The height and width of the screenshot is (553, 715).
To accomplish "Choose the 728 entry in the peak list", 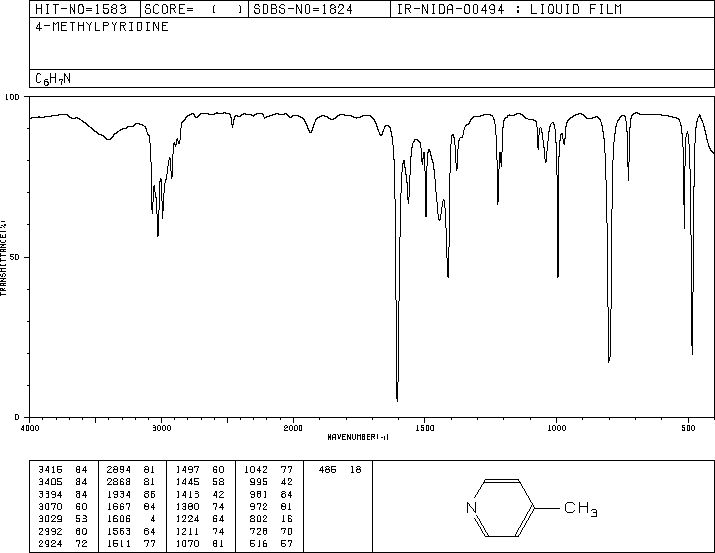I will tap(259, 532).
